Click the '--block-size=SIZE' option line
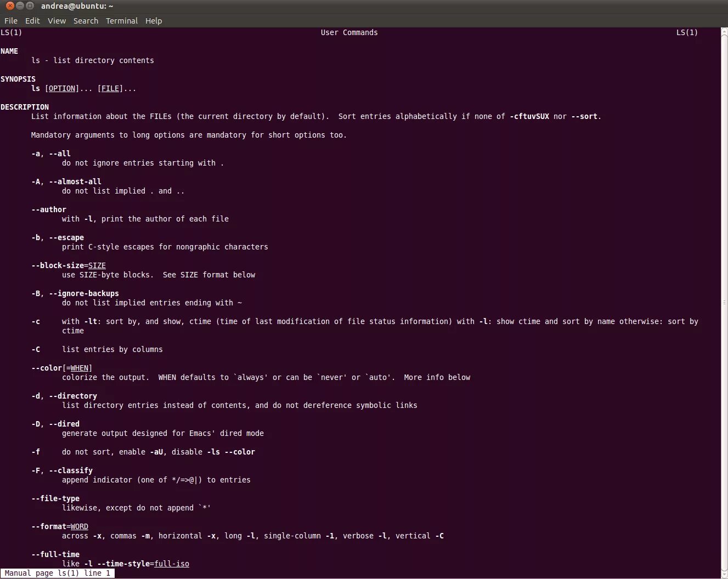 [x=69, y=265]
